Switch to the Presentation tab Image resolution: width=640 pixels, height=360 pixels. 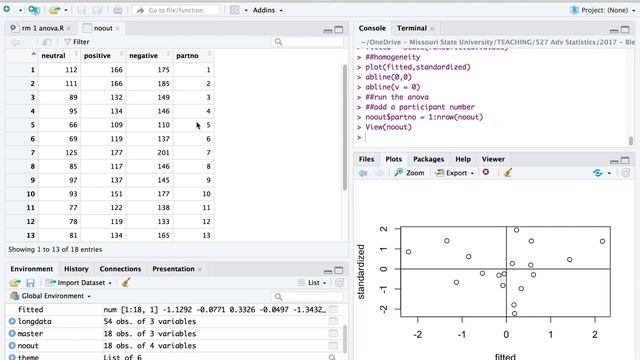click(x=173, y=269)
